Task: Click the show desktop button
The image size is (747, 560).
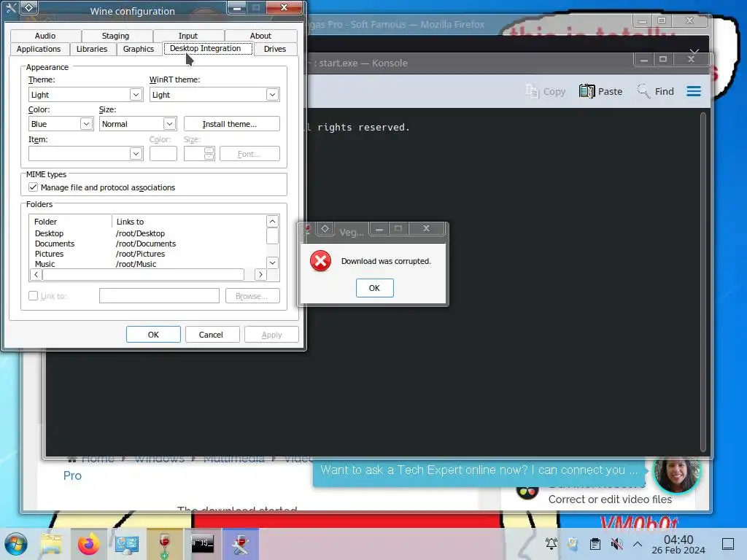Action: point(728,544)
